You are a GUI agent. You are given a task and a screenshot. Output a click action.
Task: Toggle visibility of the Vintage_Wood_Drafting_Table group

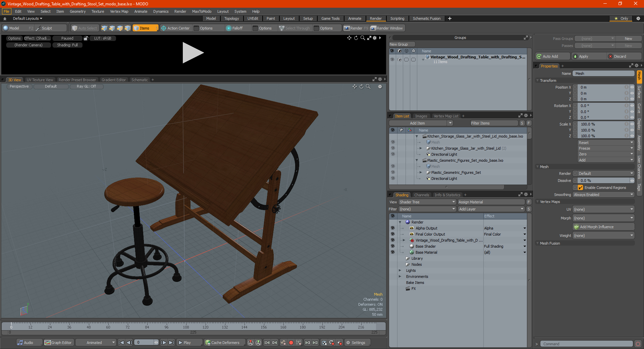tap(392, 59)
